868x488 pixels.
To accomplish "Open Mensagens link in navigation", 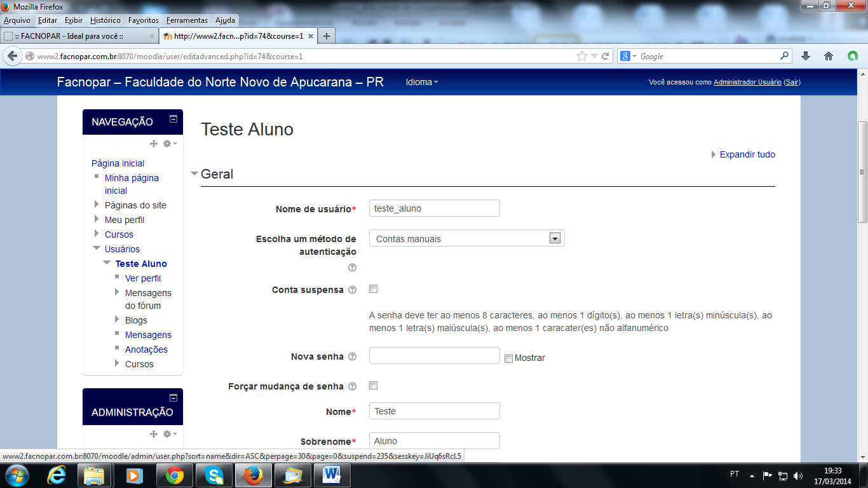I will point(148,335).
